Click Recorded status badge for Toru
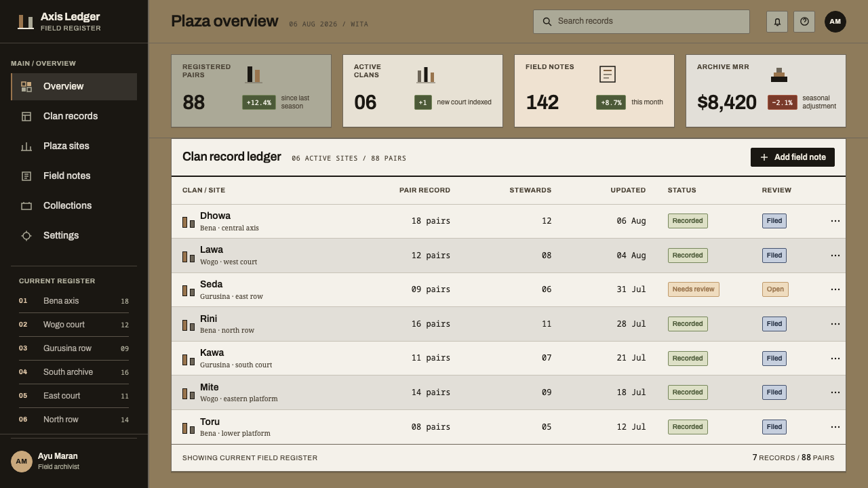The height and width of the screenshot is (488, 868). pos(688,427)
